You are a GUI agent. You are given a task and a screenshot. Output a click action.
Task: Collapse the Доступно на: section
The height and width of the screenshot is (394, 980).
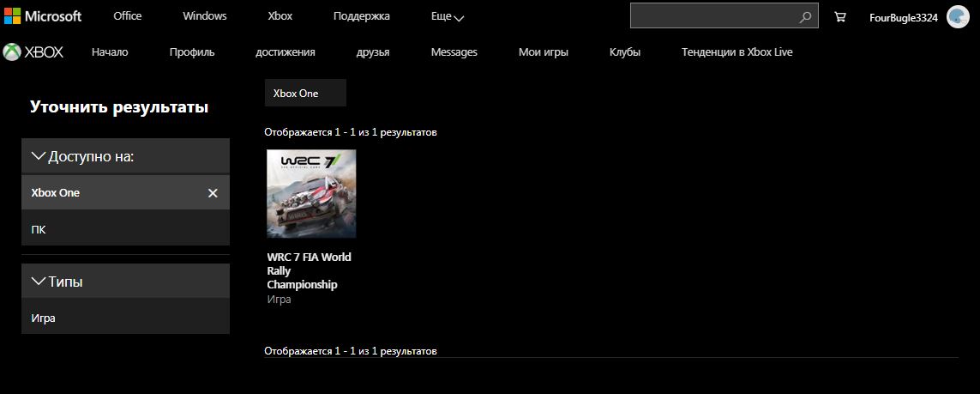pyautogui.click(x=126, y=155)
